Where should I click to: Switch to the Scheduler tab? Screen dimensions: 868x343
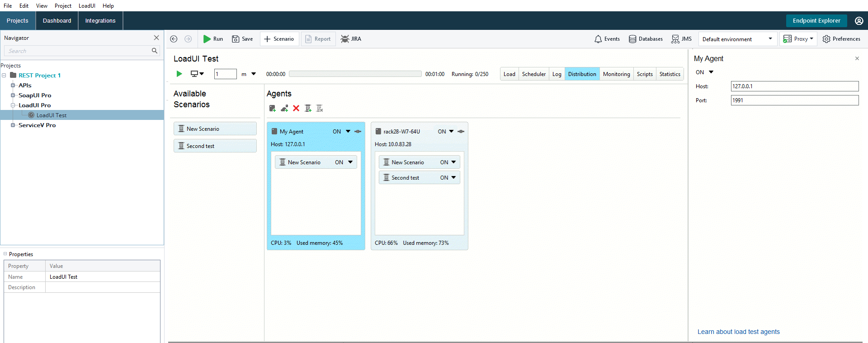(x=534, y=74)
